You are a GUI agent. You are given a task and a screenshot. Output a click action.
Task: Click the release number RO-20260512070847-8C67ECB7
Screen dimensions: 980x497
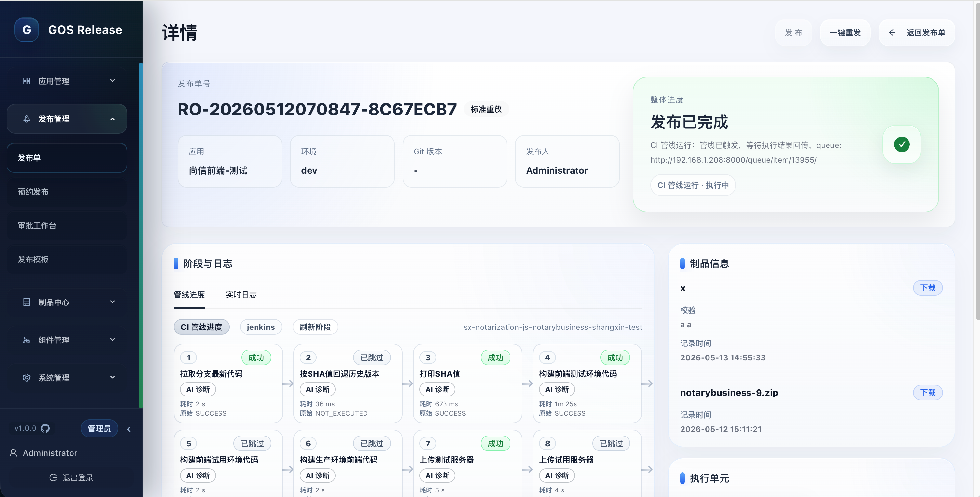pos(317,109)
